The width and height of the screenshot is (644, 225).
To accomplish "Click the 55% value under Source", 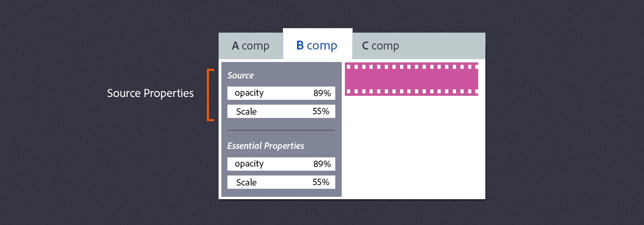I will [321, 111].
